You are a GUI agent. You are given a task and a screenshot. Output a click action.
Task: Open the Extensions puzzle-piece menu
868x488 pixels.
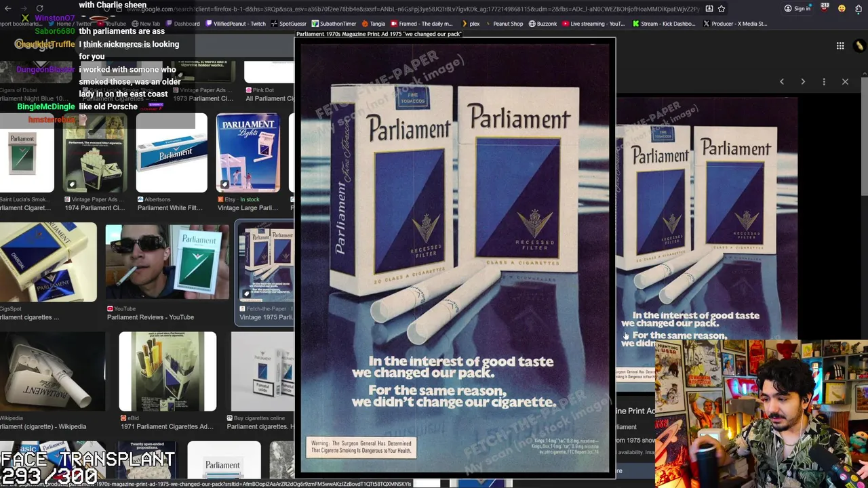point(859,9)
